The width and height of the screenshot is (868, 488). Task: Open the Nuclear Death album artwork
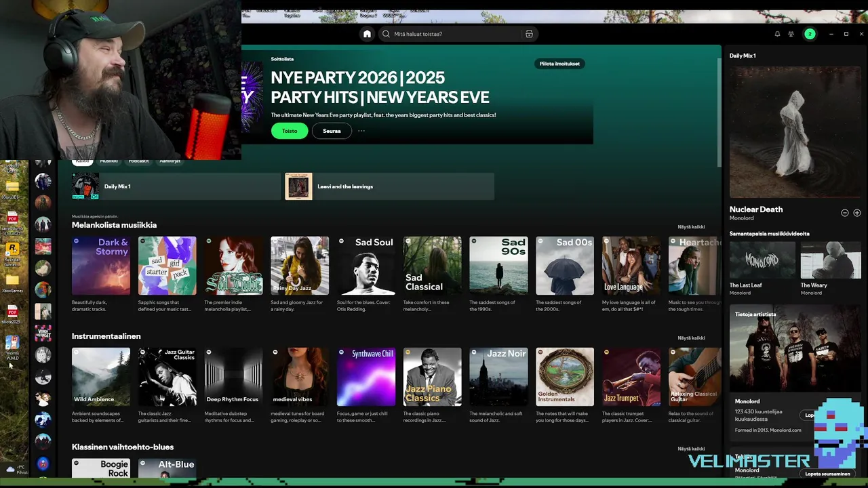pos(795,132)
